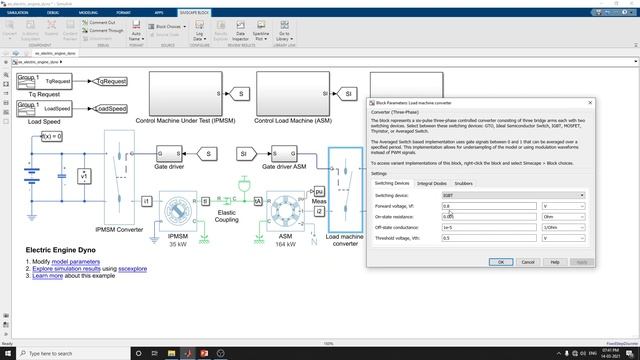640x360 pixels.
Task: Open the Snubbers tab
Action: pyautogui.click(x=464, y=184)
